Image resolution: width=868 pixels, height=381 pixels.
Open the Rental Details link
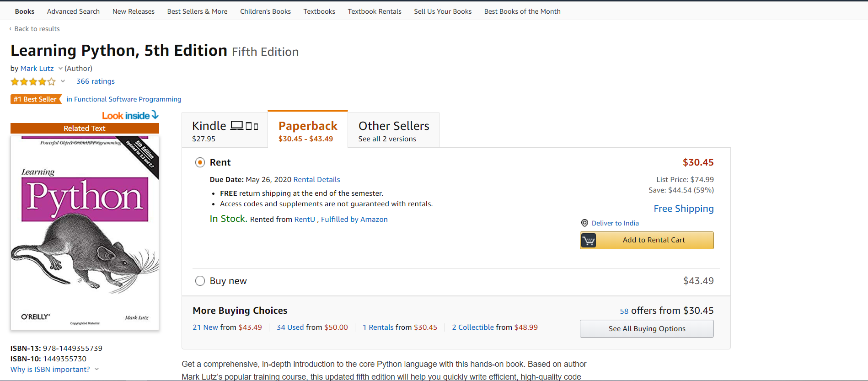(x=316, y=180)
